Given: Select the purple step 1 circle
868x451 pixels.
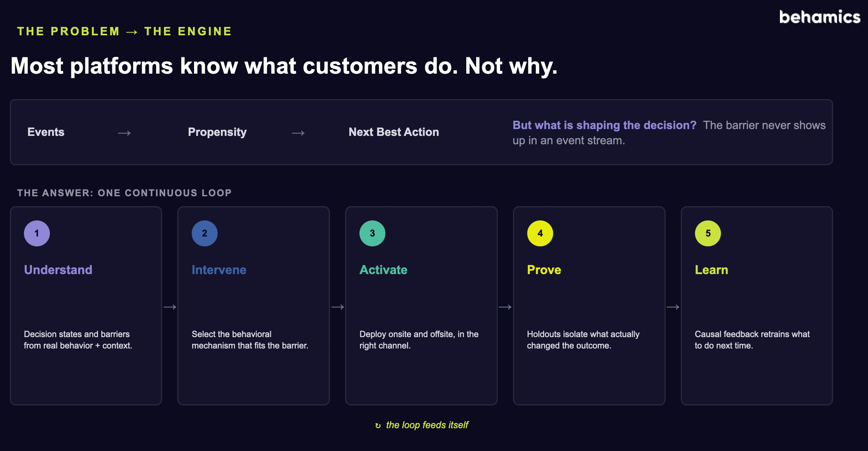Looking at the screenshot, I should 37,233.
